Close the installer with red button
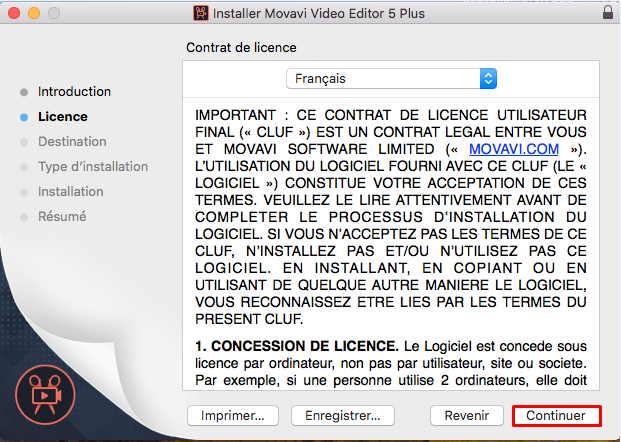The width and height of the screenshot is (621, 442). 14,13
